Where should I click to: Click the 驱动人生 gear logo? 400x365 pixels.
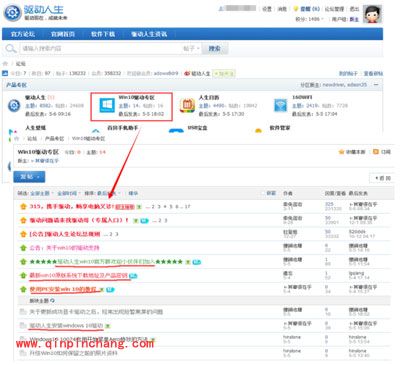[x=12, y=13]
